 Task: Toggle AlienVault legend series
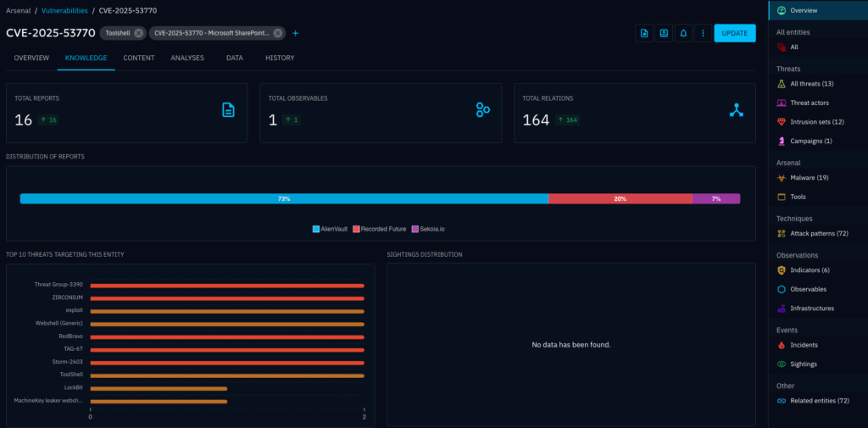click(330, 229)
